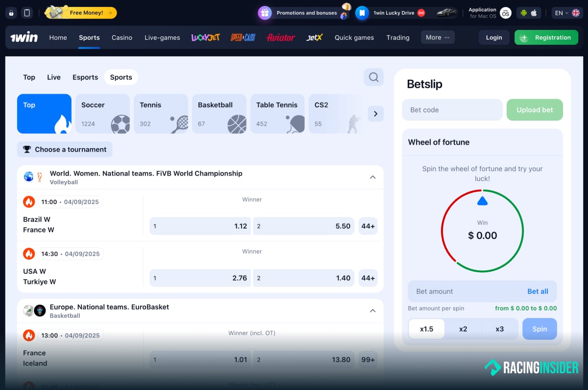This screenshot has height=390, width=588.
Task: Bet on Iceland at 13.80
Action: click(303, 360)
